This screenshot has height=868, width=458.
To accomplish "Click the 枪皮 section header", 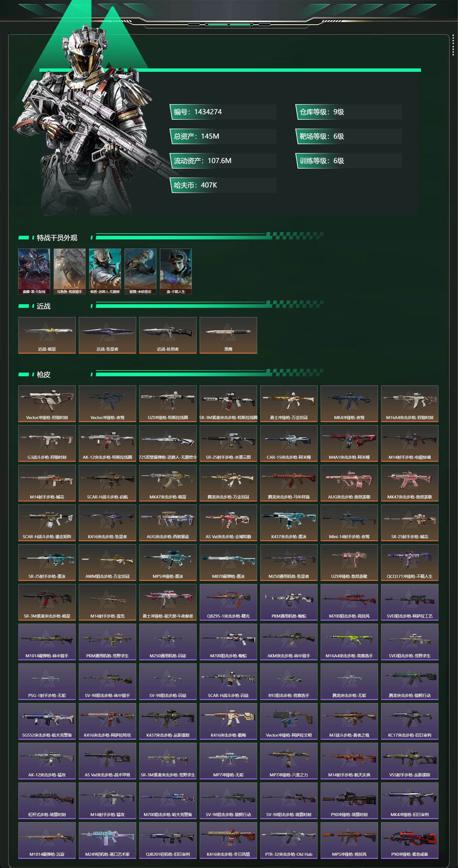I will 43,375.
